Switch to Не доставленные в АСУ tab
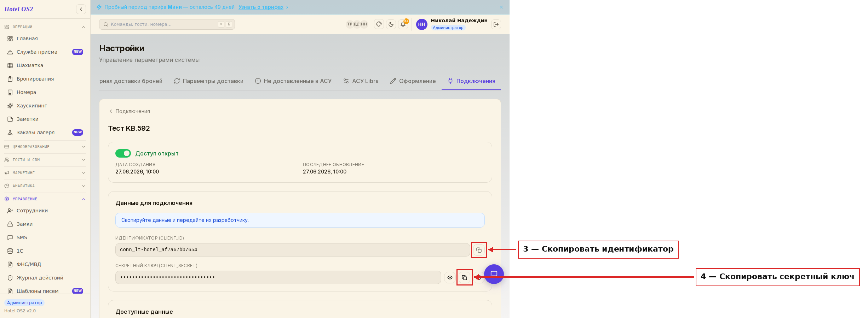This screenshot has height=318, width=868. (x=293, y=81)
